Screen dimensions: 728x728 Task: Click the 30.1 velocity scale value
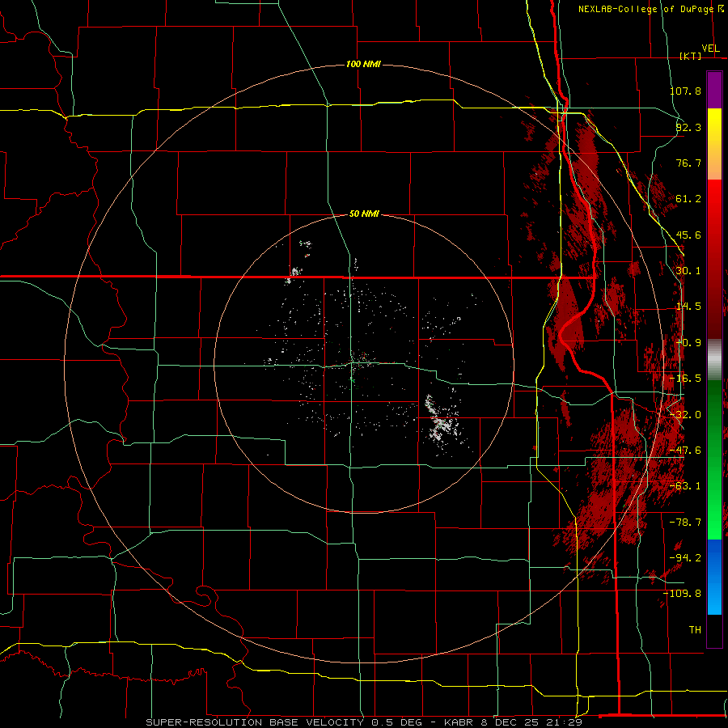(688, 271)
